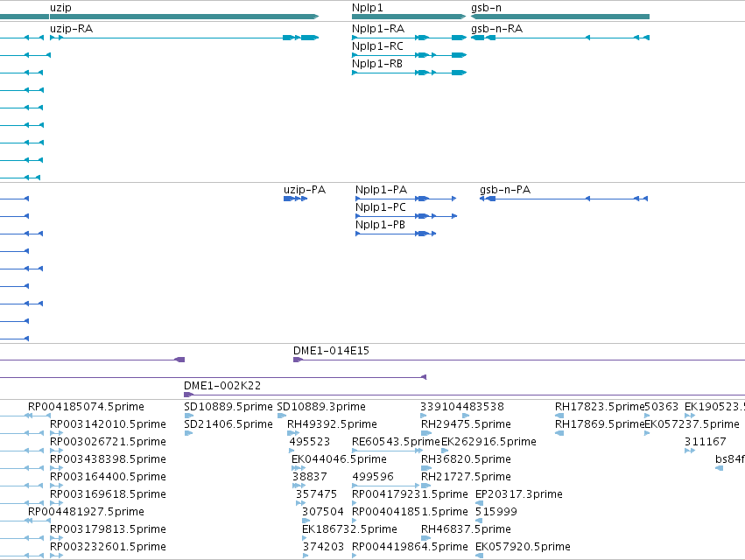The height and width of the screenshot is (560, 745).
Task: Click the 311167 feature label
Action: (705, 442)
